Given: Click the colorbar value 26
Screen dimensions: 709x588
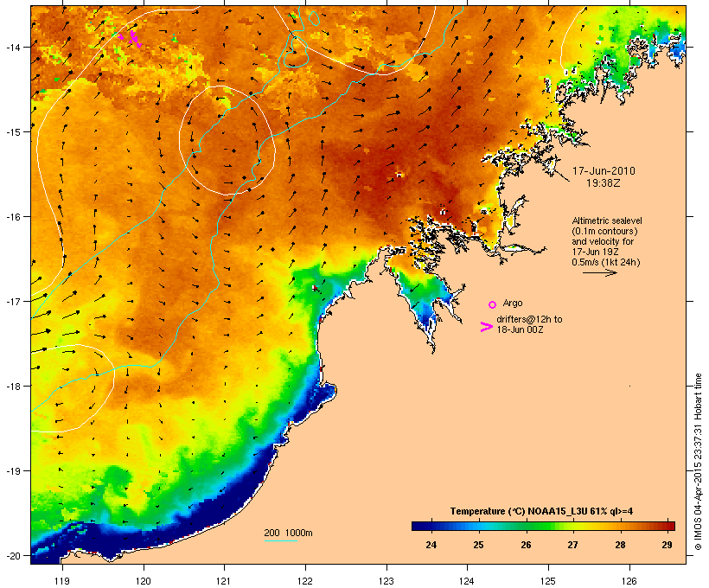Looking at the screenshot, I should [526, 545].
